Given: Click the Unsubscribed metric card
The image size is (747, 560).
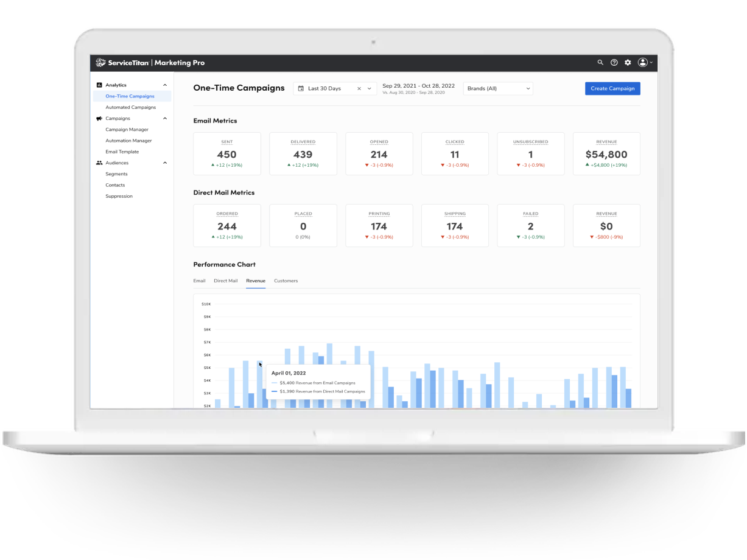Looking at the screenshot, I should pos(531,154).
